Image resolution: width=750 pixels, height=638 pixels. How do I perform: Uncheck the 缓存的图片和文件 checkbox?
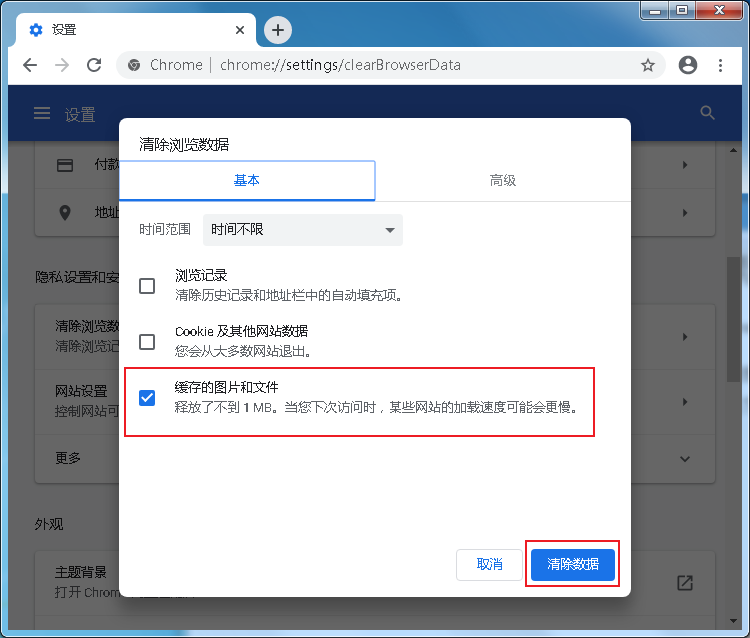tap(147, 398)
